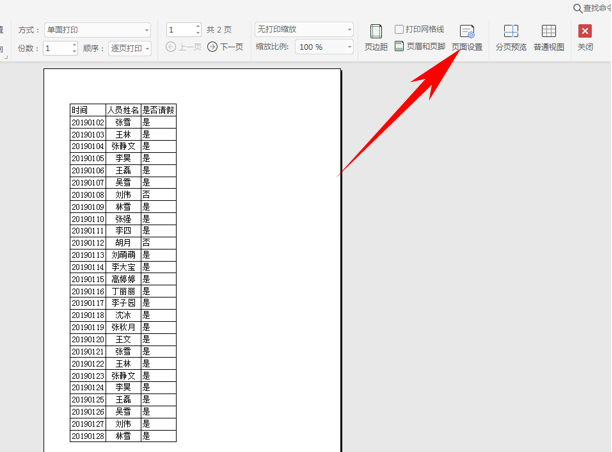This screenshot has height=452, width=612.
Task: Click cell 20190120 in the preview
Action: point(88,339)
